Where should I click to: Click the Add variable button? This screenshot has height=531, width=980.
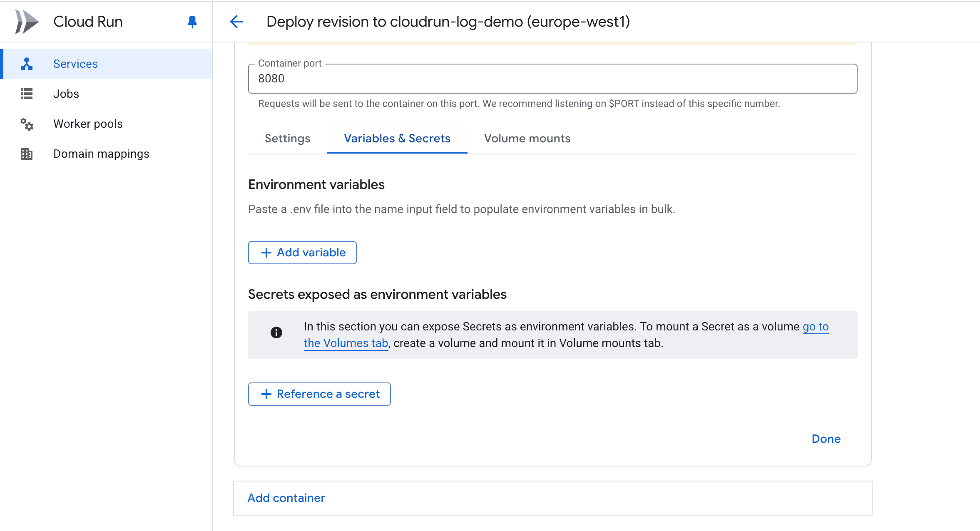302,252
